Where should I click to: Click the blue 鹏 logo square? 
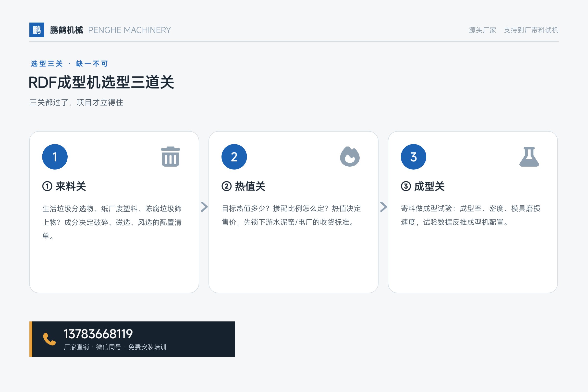[x=37, y=30]
